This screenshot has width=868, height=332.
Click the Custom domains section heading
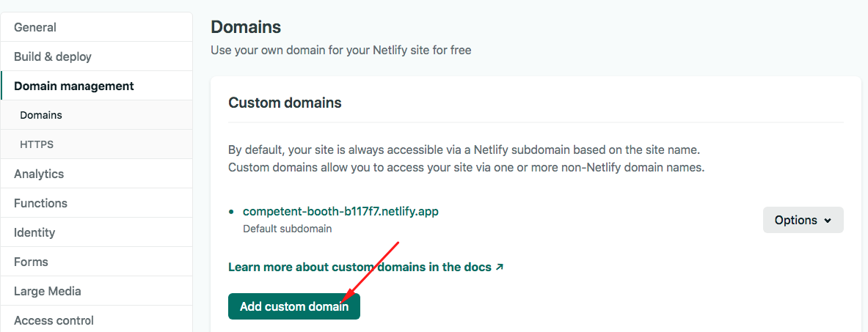click(285, 103)
